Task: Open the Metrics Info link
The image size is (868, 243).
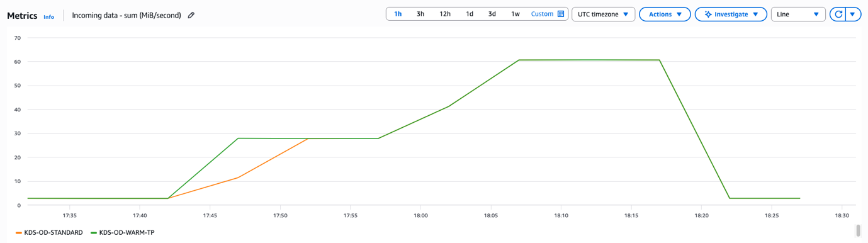Action: click(48, 17)
